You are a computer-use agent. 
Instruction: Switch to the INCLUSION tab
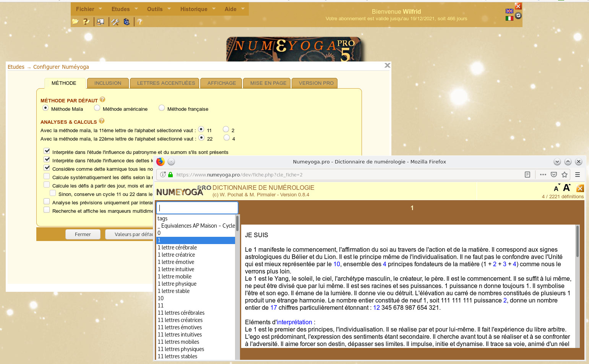[x=108, y=83]
